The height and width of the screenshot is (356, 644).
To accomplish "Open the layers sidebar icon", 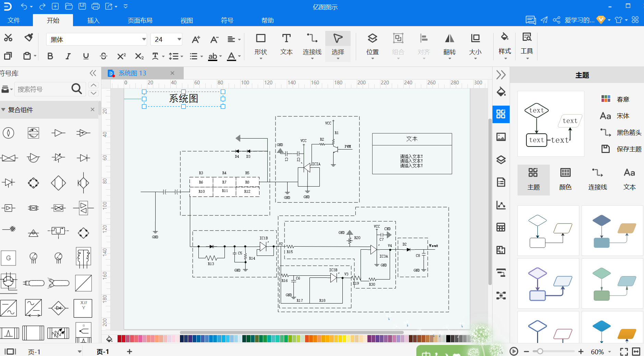I will click(x=501, y=159).
